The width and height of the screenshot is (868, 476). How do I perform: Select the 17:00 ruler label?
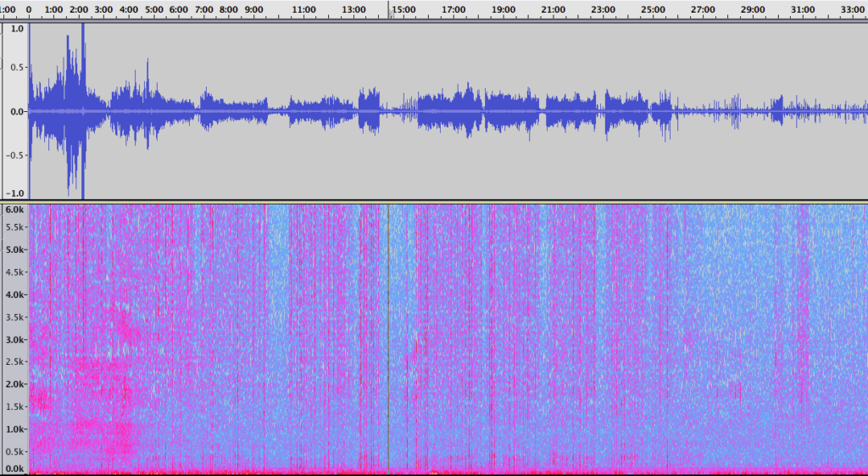[453, 9]
